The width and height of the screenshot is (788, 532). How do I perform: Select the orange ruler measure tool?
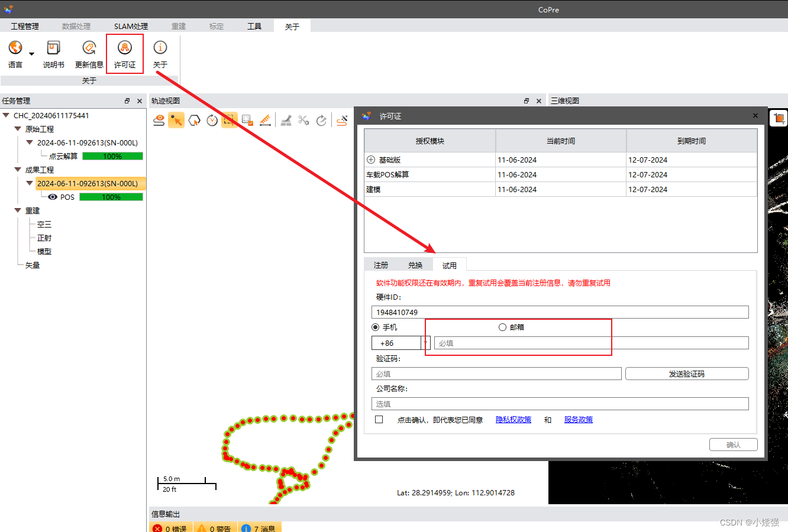(265, 120)
